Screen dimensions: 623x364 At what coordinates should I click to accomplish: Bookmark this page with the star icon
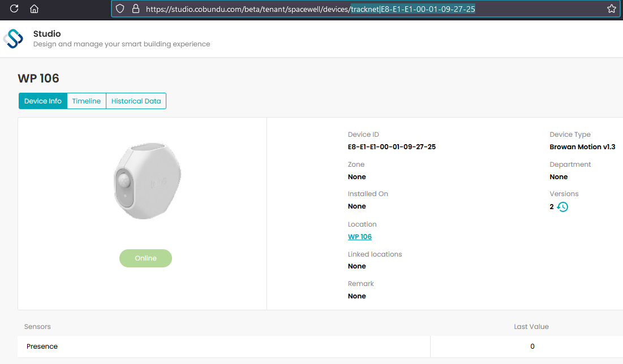(x=612, y=8)
